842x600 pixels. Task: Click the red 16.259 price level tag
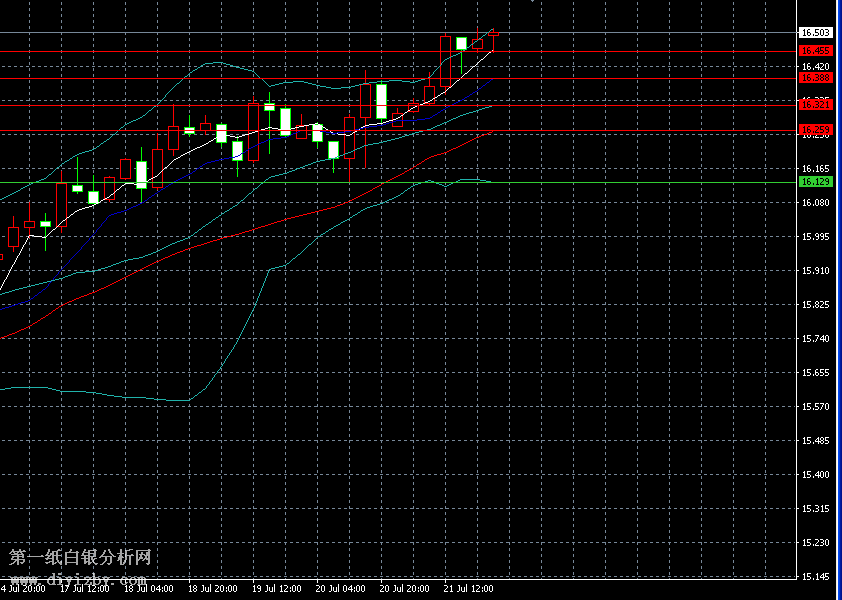point(816,129)
